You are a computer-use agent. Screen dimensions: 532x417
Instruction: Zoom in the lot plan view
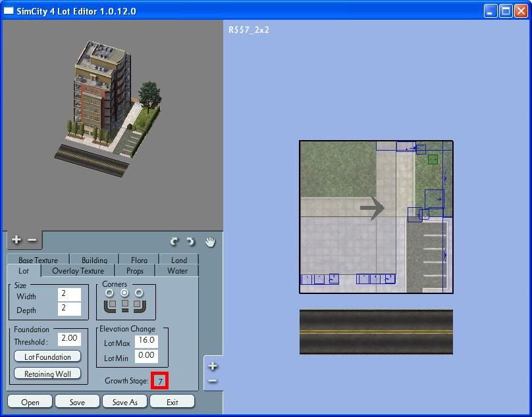[213, 366]
